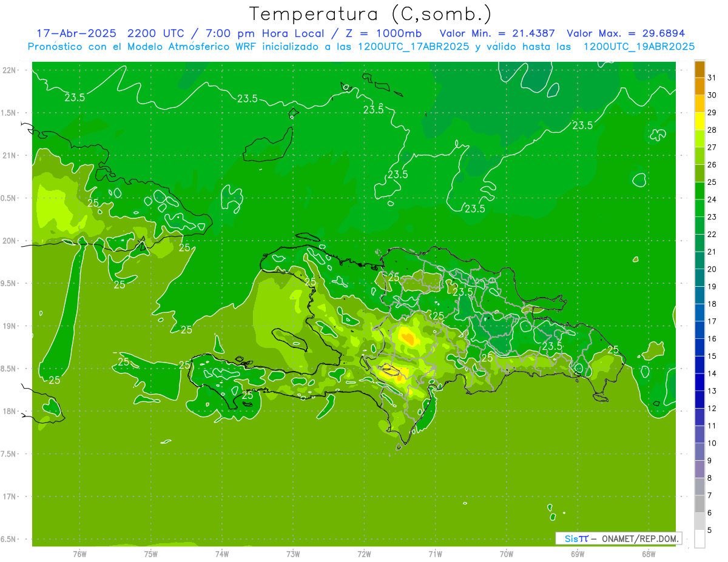Click the '21N' latitude axis label
Image resolution: width=728 pixels, height=562 pixels.
coord(10,155)
